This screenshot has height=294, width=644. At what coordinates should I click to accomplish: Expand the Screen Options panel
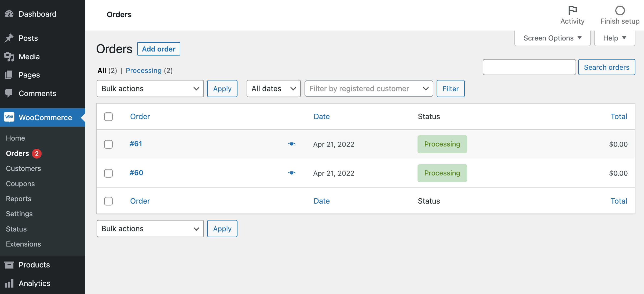point(552,38)
